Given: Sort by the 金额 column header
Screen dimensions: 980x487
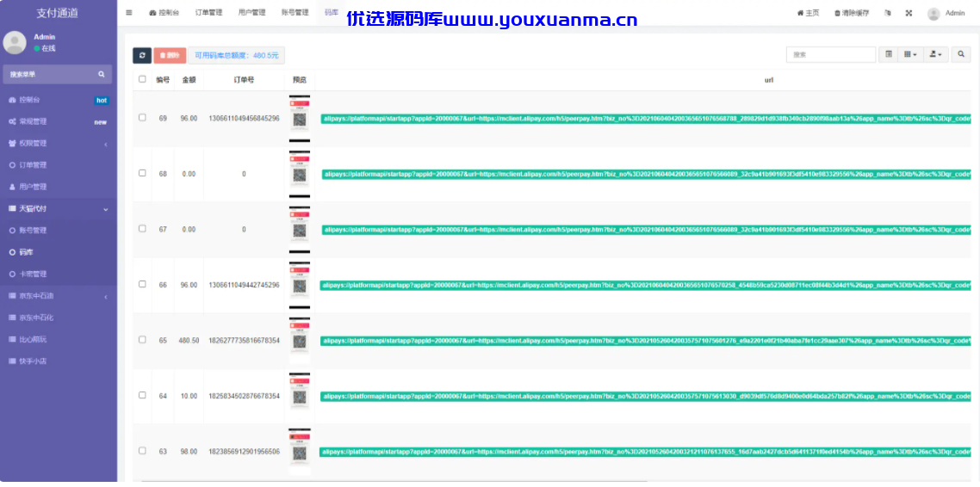Looking at the screenshot, I should pyautogui.click(x=189, y=80).
